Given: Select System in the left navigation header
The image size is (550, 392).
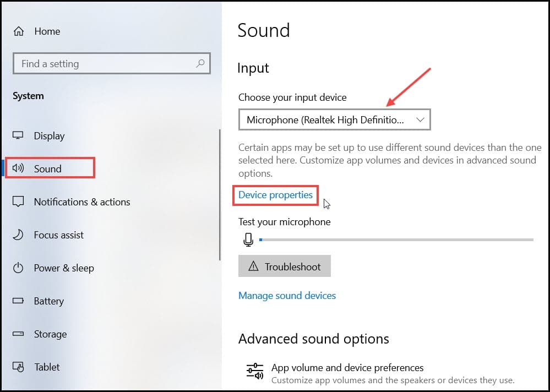Looking at the screenshot, I should tap(28, 95).
